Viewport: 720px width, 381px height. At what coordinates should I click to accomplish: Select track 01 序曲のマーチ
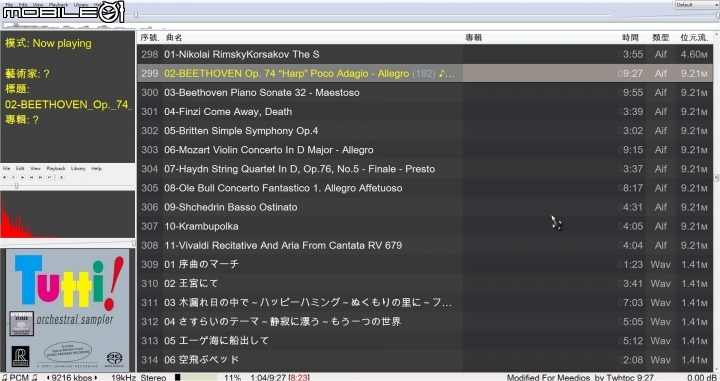(x=425, y=264)
